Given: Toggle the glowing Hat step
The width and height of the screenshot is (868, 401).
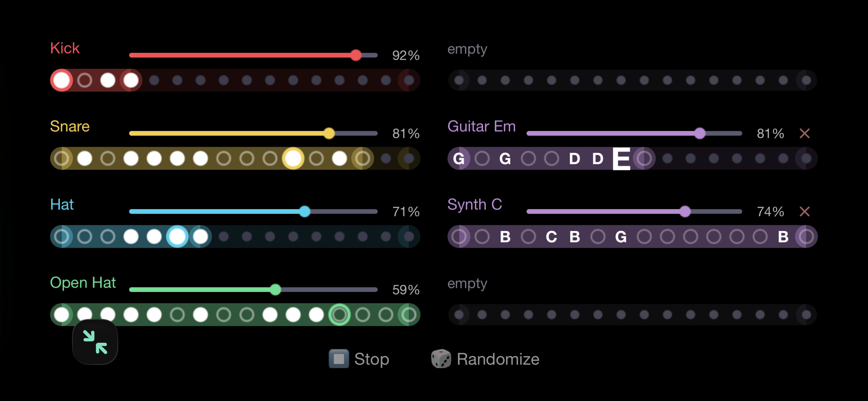Looking at the screenshot, I should pos(177,236).
